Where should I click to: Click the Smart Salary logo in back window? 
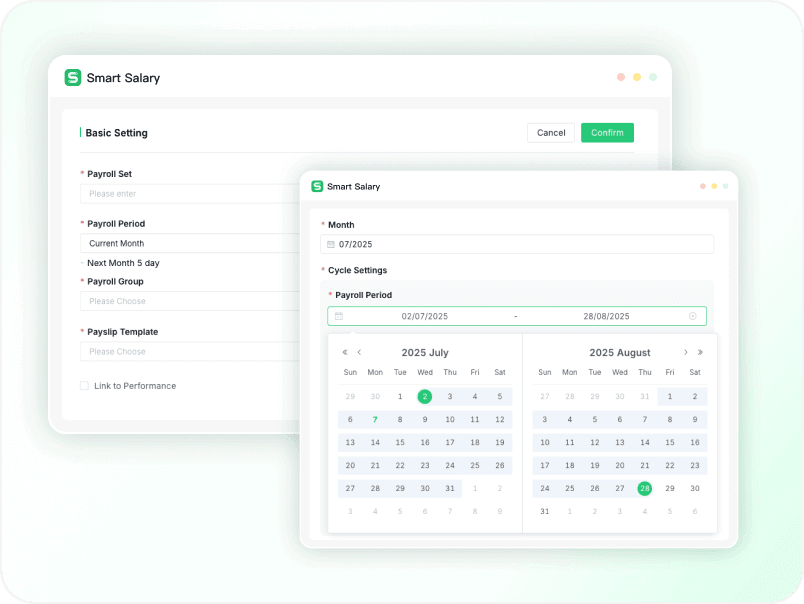click(72, 78)
